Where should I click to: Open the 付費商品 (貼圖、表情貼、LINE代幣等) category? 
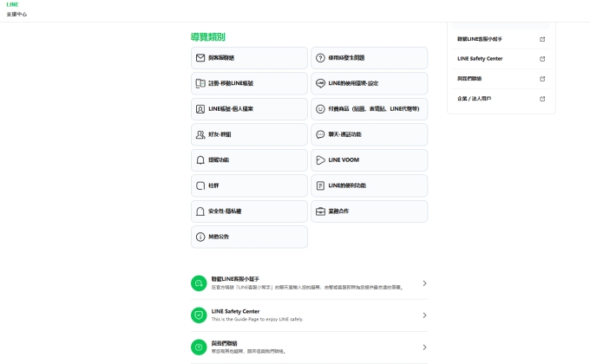369,109
